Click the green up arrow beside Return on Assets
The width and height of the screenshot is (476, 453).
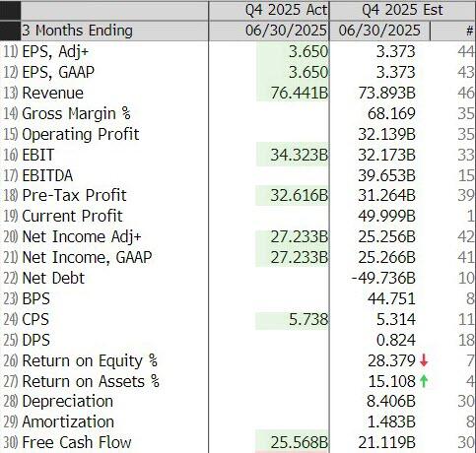point(424,381)
